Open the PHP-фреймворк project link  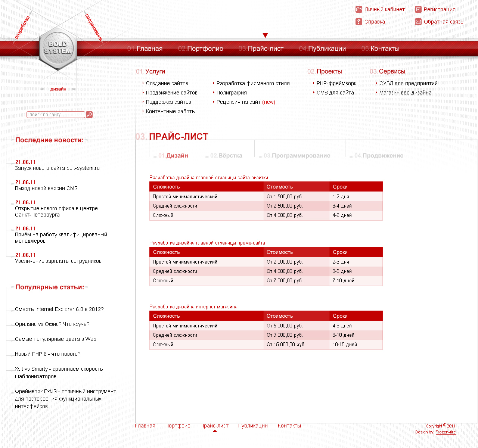[x=336, y=83]
